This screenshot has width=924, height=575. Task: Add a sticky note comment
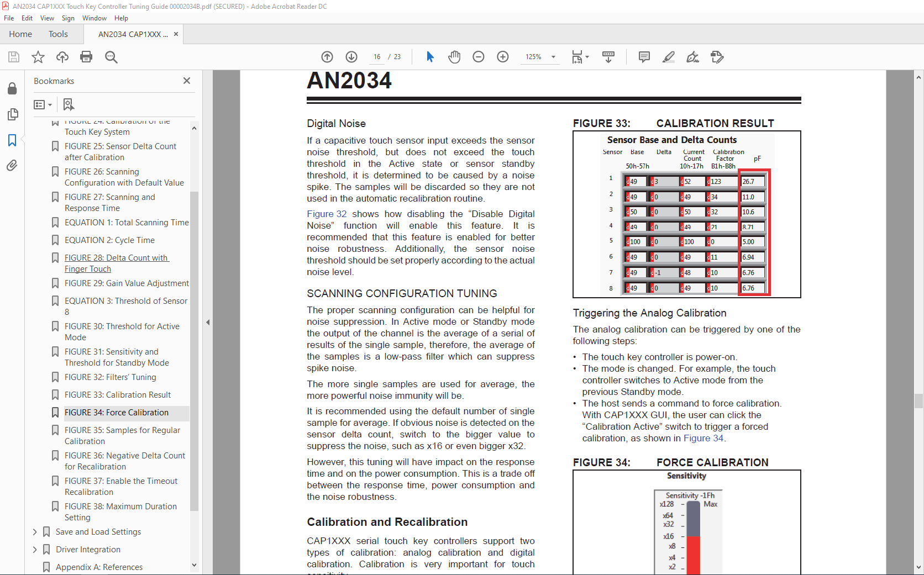(644, 57)
